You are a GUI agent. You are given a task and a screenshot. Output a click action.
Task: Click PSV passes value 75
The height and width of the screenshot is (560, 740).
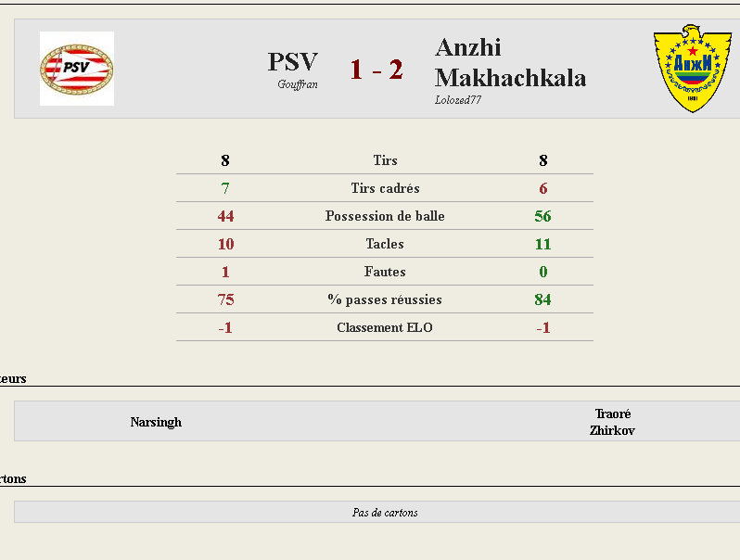point(225,299)
